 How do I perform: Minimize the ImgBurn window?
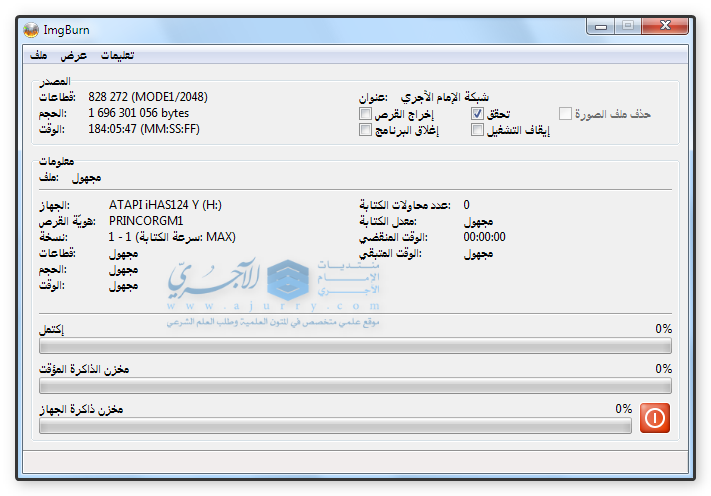(600, 25)
